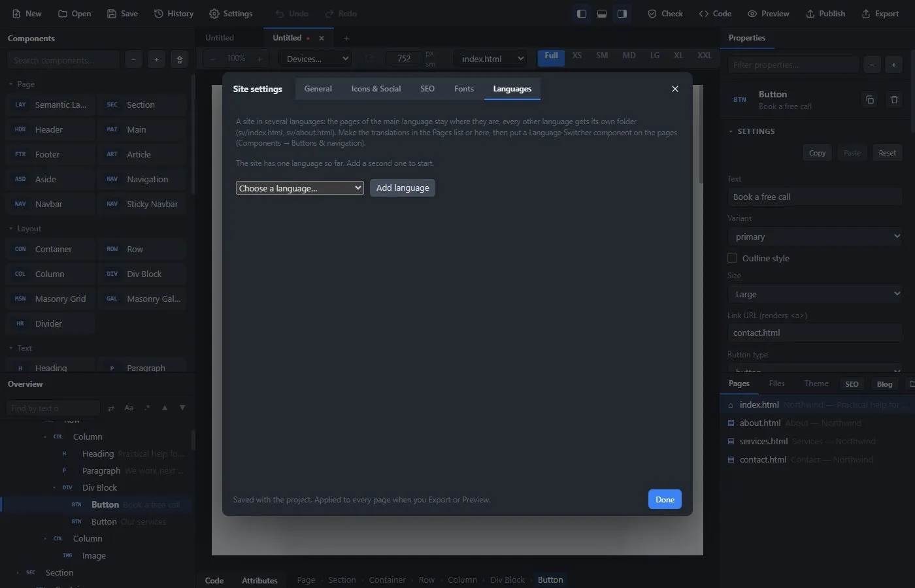
Task: Switch to the Files tab
Action: click(776, 384)
